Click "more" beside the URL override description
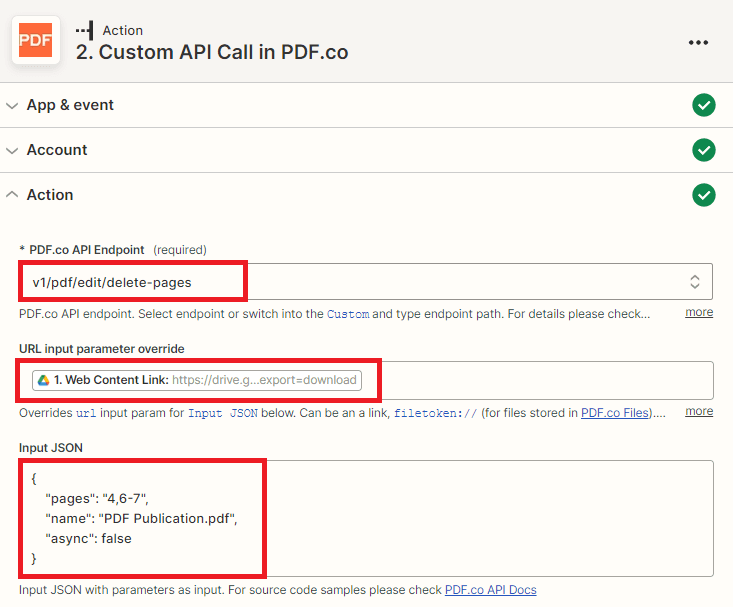 [699, 411]
